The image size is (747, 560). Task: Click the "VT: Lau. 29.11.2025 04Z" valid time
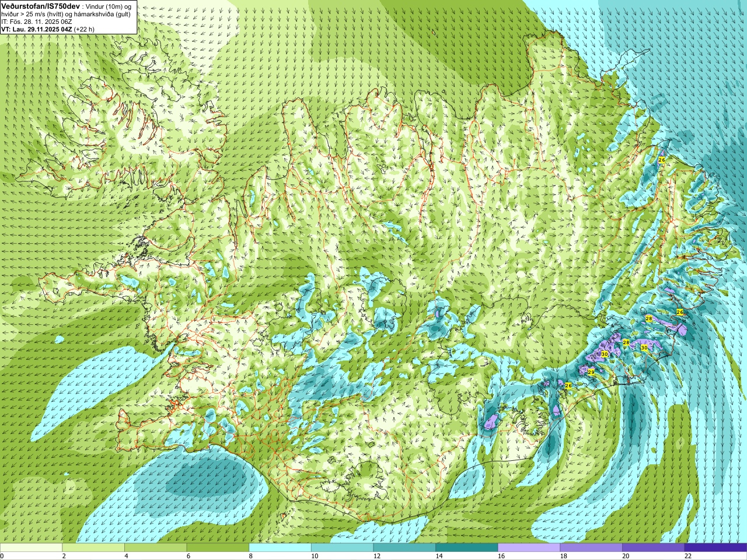[x=37, y=29]
